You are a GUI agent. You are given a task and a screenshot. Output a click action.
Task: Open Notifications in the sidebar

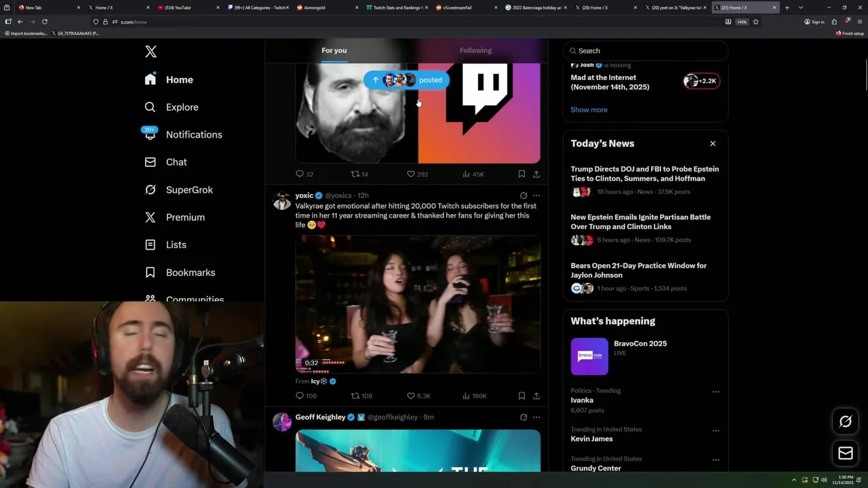(x=183, y=134)
